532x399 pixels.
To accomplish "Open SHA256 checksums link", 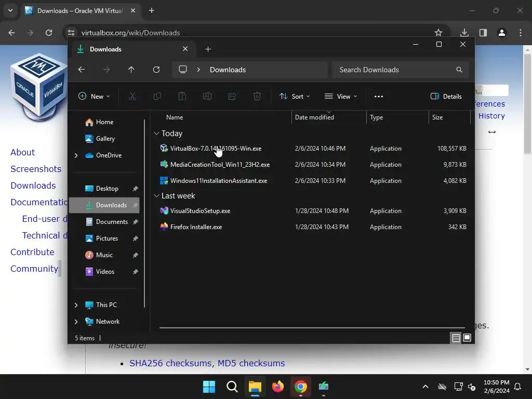I will 170,363.
